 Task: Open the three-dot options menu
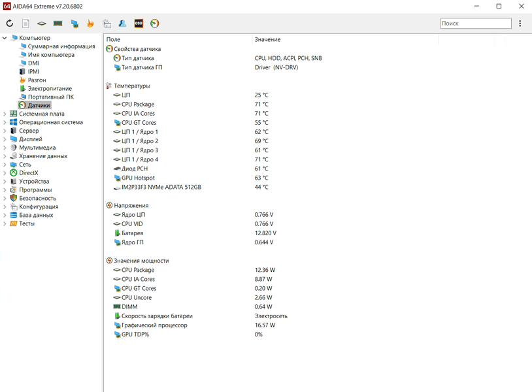click(520, 24)
